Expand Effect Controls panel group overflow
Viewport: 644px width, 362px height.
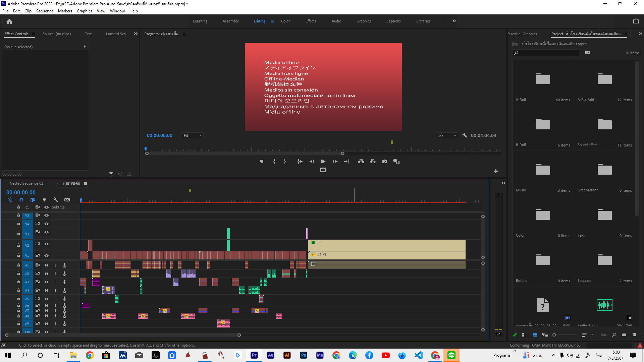point(136,34)
